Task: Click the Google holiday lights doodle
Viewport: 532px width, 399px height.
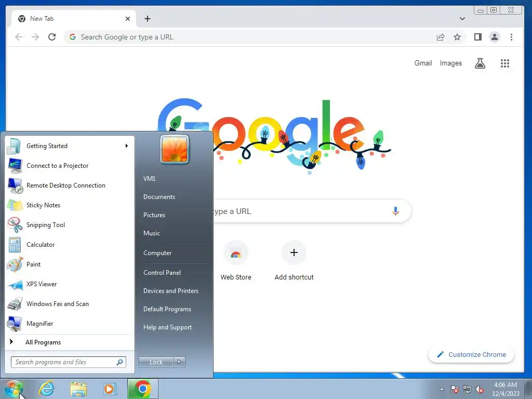Action: tap(274, 136)
